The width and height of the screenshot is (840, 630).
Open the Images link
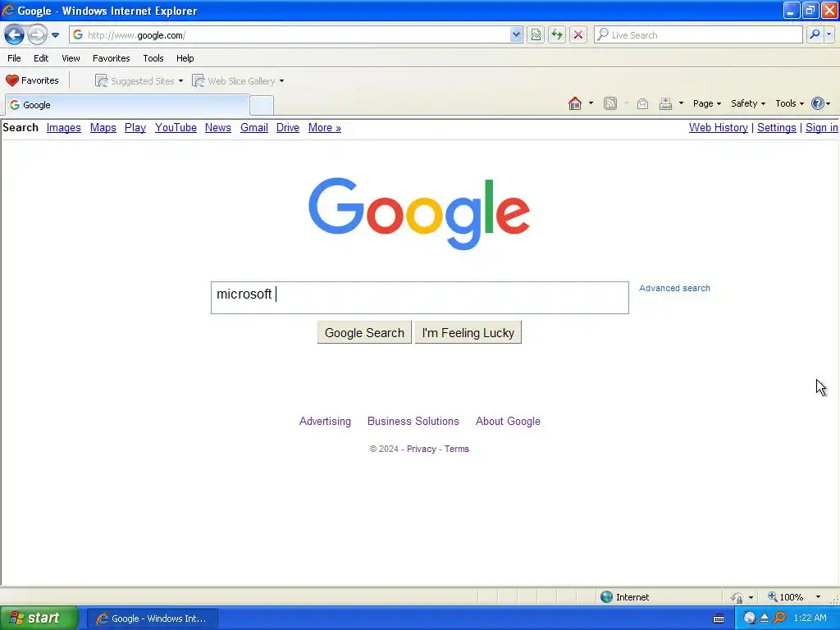[64, 127]
